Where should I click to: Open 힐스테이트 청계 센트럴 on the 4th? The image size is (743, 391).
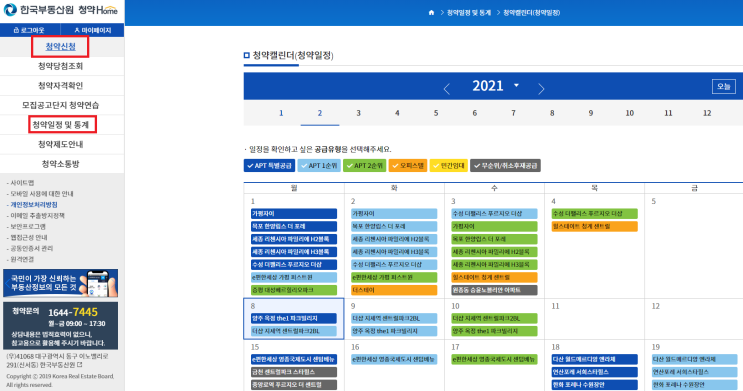coord(595,227)
